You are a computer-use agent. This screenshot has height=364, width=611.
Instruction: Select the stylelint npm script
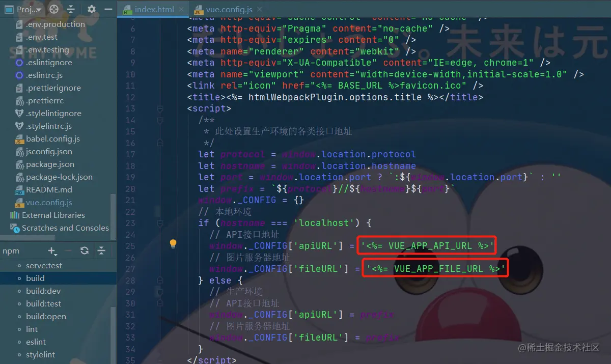[x=41, y=355]
